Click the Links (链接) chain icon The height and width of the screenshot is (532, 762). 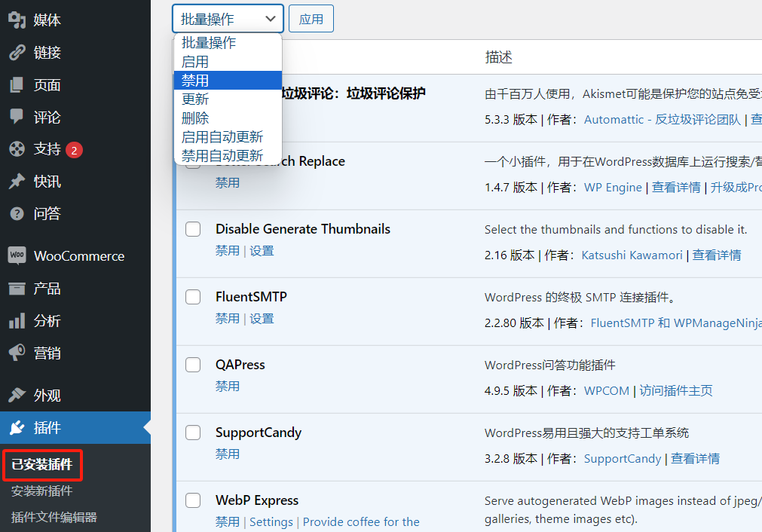click(17, 53)
